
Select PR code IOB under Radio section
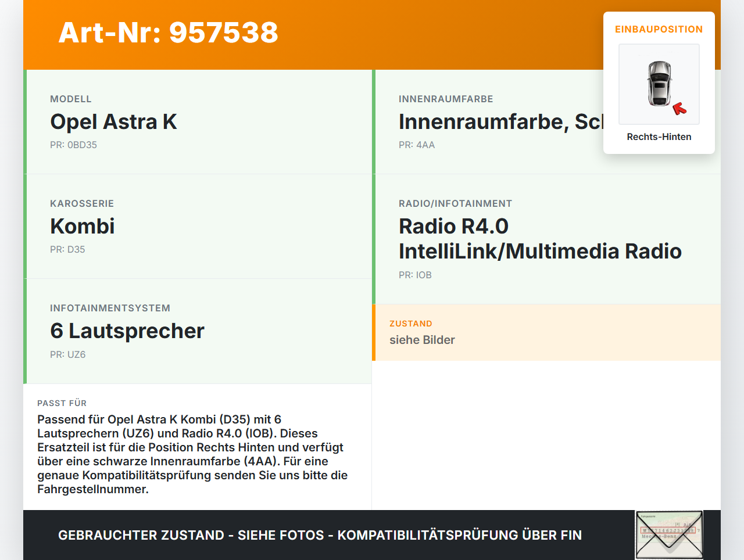415,275
